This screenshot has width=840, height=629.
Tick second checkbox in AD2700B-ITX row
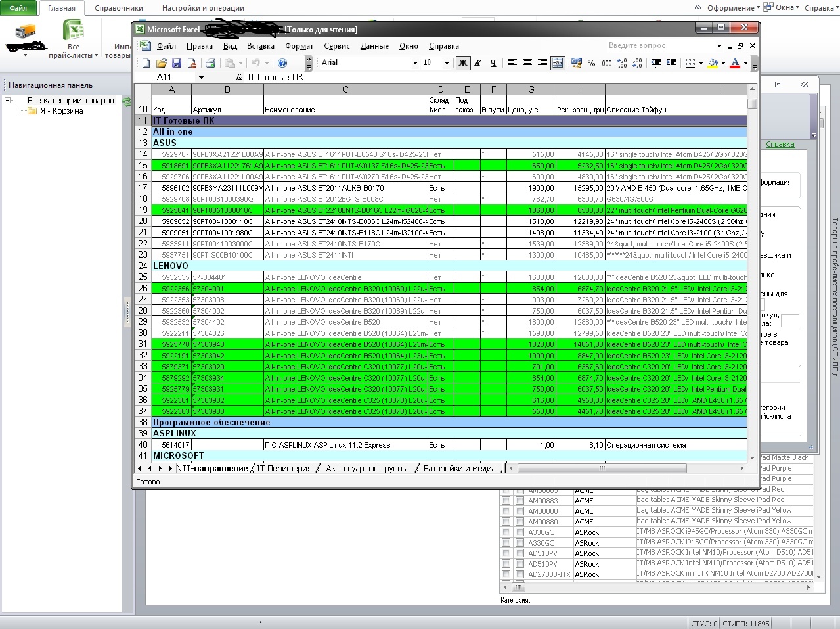tap(519, 575)
